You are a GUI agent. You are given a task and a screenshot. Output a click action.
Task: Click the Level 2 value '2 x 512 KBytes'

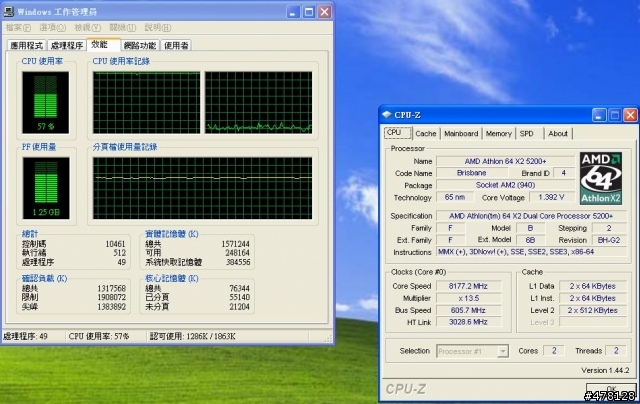pos(593,310)
